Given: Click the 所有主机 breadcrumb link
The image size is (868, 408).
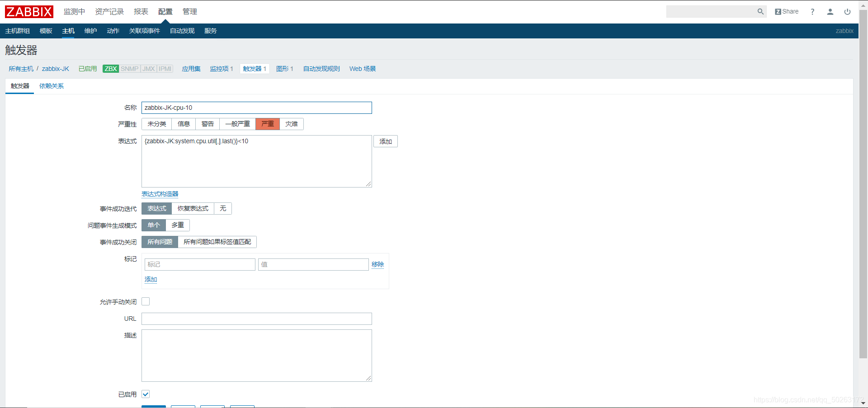Looking at the screenshot, I should [21, 69].
